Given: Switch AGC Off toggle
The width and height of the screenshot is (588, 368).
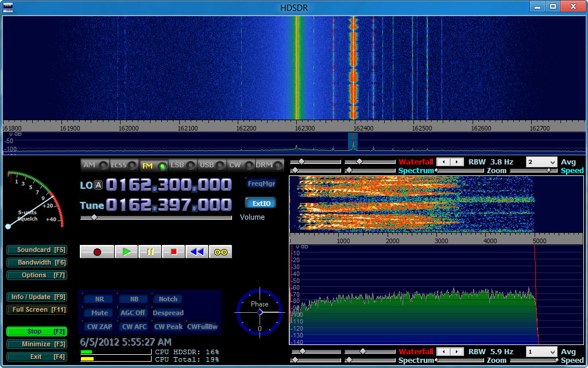Looking at the screenshot, I should pyautogui.click(x=133, y=313).
